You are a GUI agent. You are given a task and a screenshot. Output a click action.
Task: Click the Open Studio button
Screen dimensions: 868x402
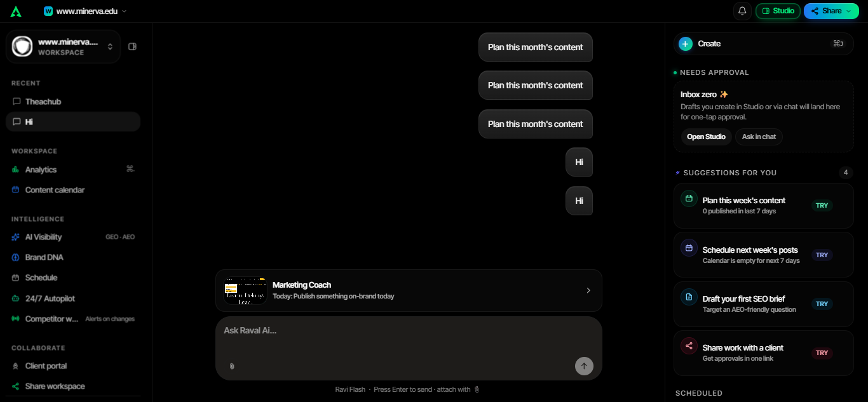(706, 137)
